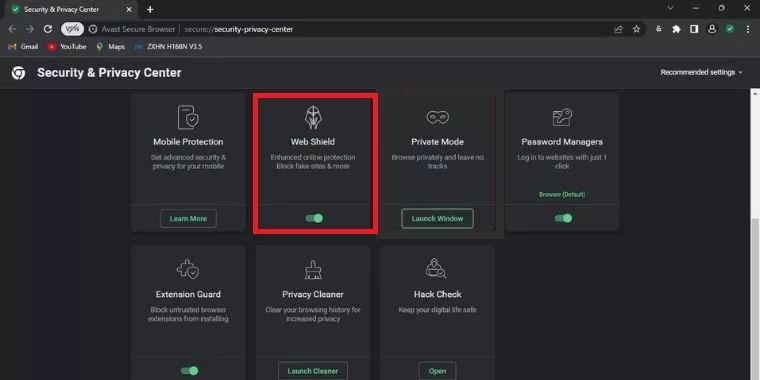Click the Private Mode title text
The width and height of the screenshot is (760, 380).
[437, 142]
